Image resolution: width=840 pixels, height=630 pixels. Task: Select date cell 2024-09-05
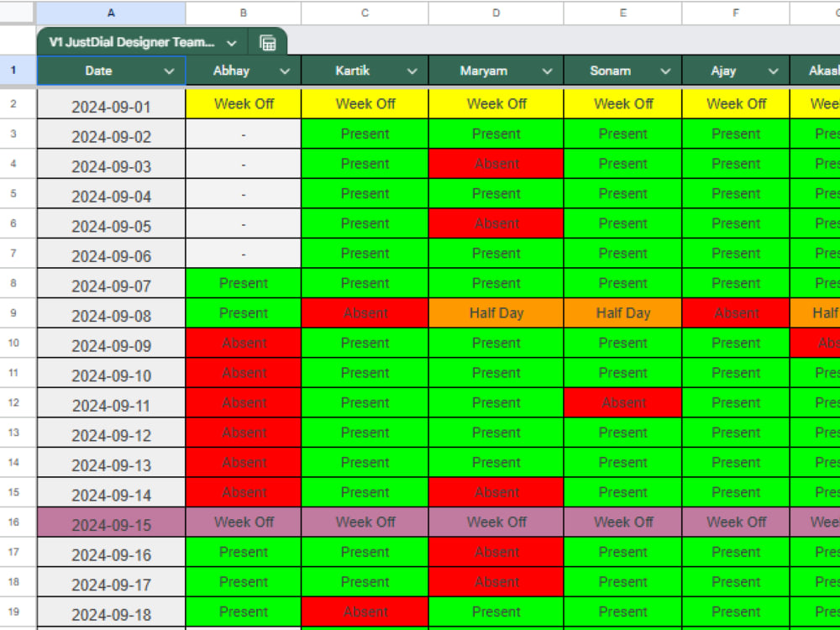coord(111,223)
